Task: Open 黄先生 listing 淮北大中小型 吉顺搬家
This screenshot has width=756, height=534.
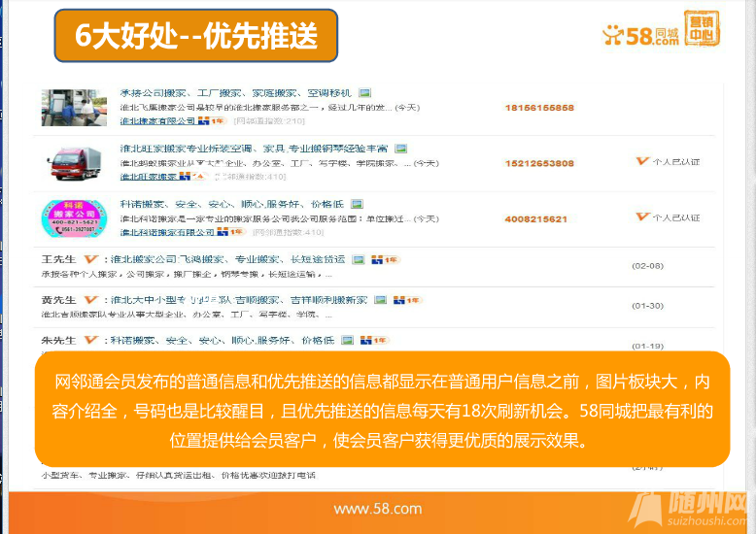Action: click(239, 300)
